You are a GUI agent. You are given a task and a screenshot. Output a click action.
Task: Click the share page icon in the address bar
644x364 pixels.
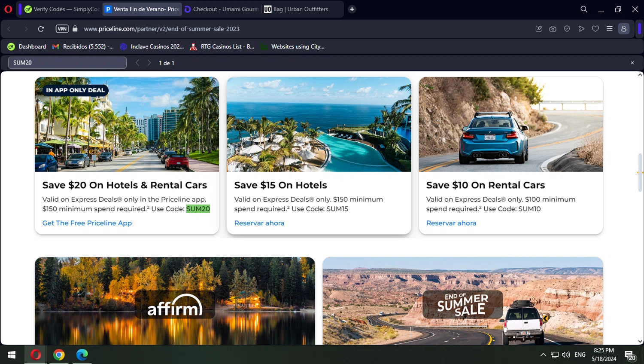click(x=538, y=29)
